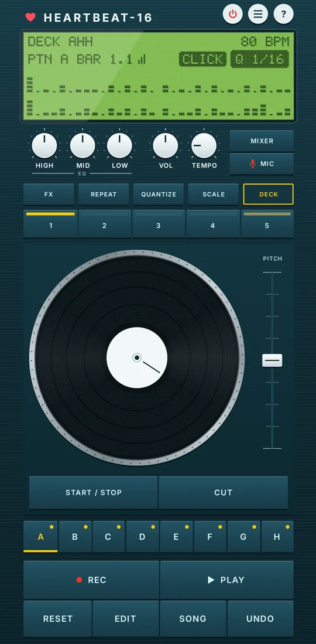The height and width of the screenshot is (644, 316).
Task: Select pattern F
Action: point(209,537)
